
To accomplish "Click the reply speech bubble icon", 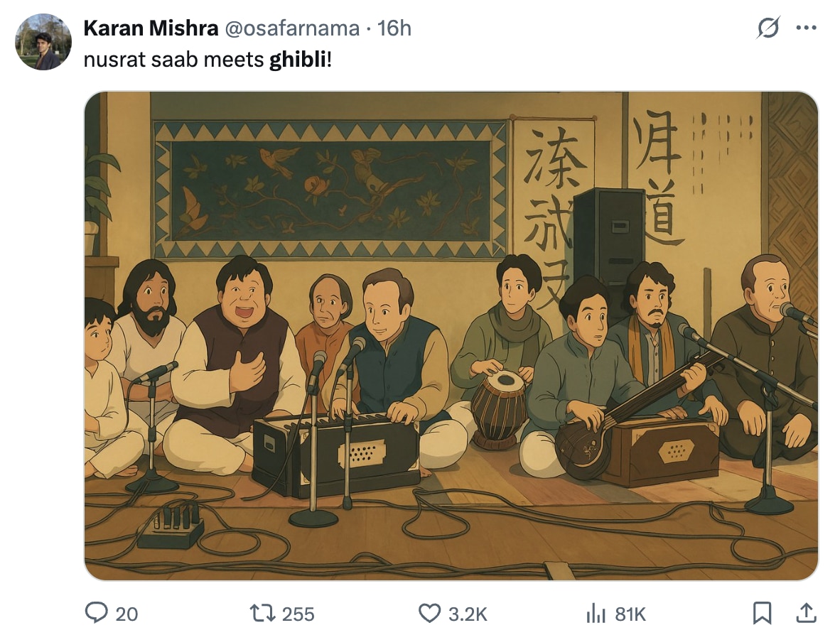I will pos(96,612).
